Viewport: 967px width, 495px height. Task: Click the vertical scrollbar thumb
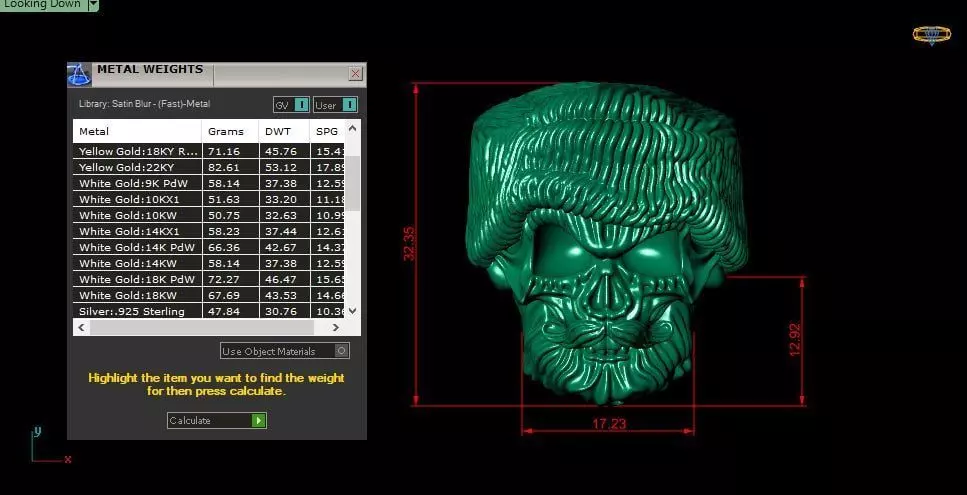tap(352, 183)
